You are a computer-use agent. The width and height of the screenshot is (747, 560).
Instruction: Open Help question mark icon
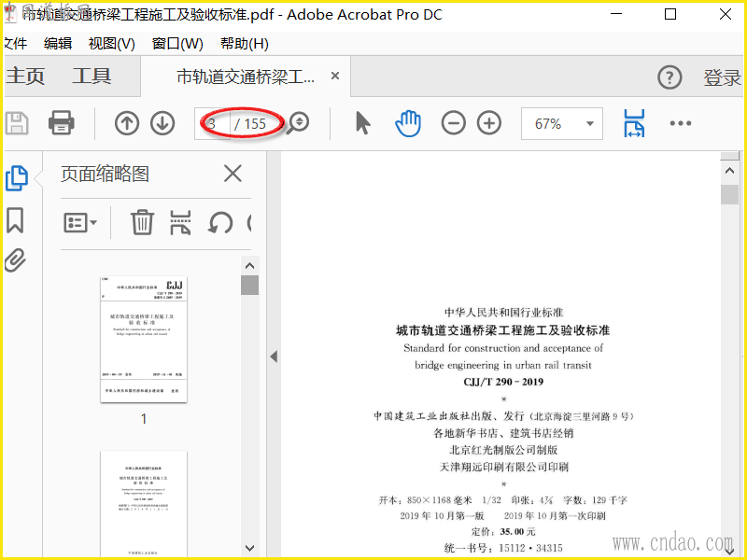pyautogui.click(x=669, y=77)
